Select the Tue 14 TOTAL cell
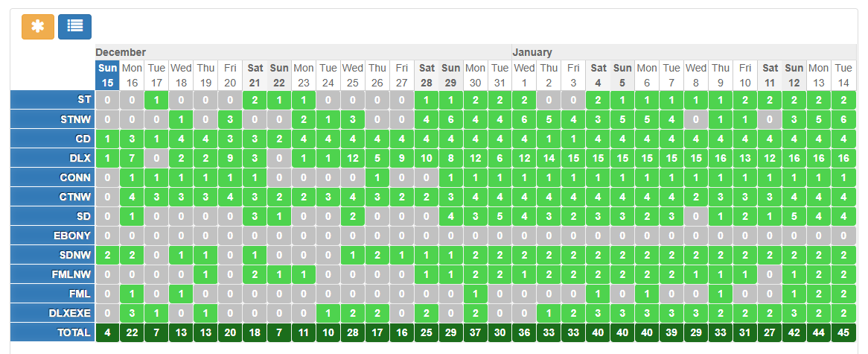Image resolution: width=868 pixels, height=354 pixels. 843,332
